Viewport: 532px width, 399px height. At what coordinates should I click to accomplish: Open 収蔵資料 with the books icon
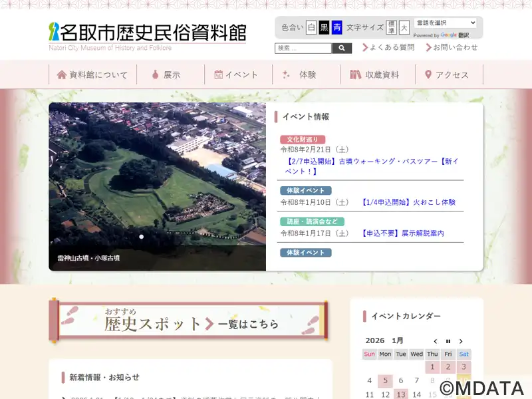click(x=375, y=74)
